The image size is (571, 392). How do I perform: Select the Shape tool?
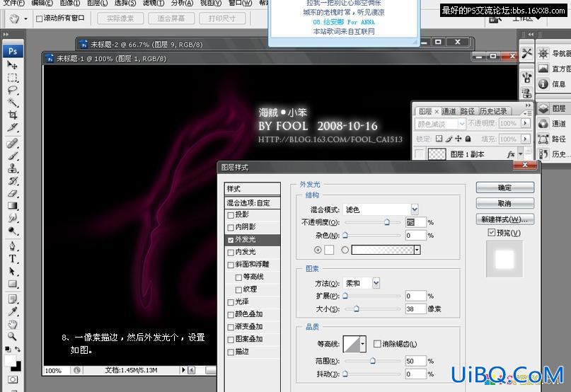click(12, 284)
